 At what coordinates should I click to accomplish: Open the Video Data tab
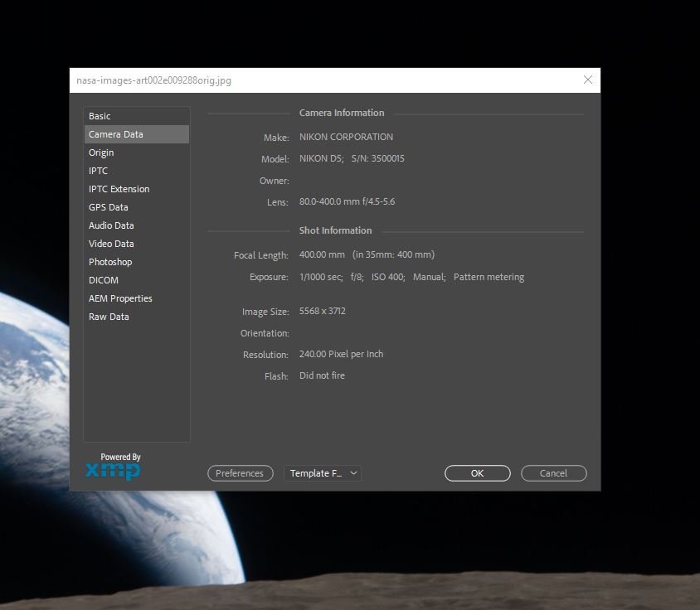point(137,244)
